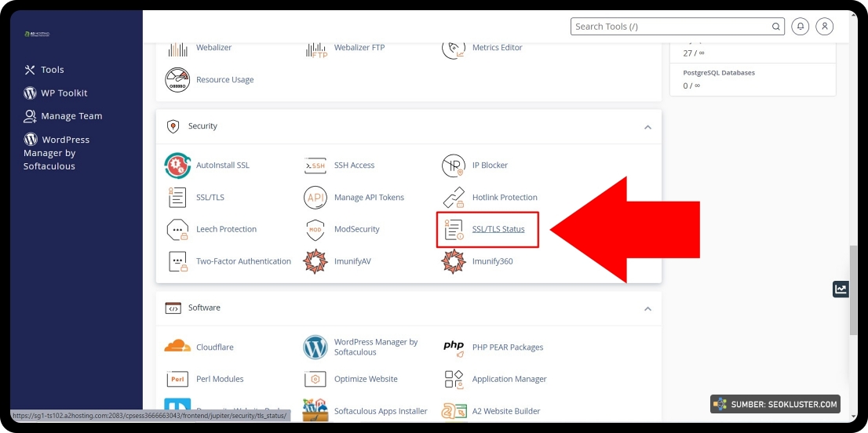
Task: Open the Webalizer icon
Action: point(177,49)
